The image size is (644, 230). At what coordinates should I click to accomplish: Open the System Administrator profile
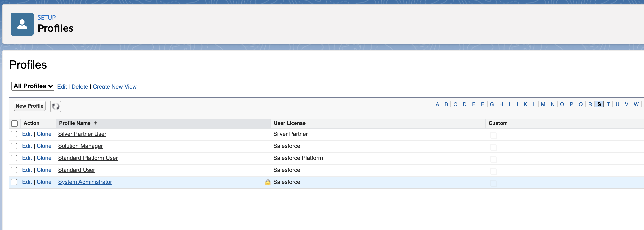point(85,182)
